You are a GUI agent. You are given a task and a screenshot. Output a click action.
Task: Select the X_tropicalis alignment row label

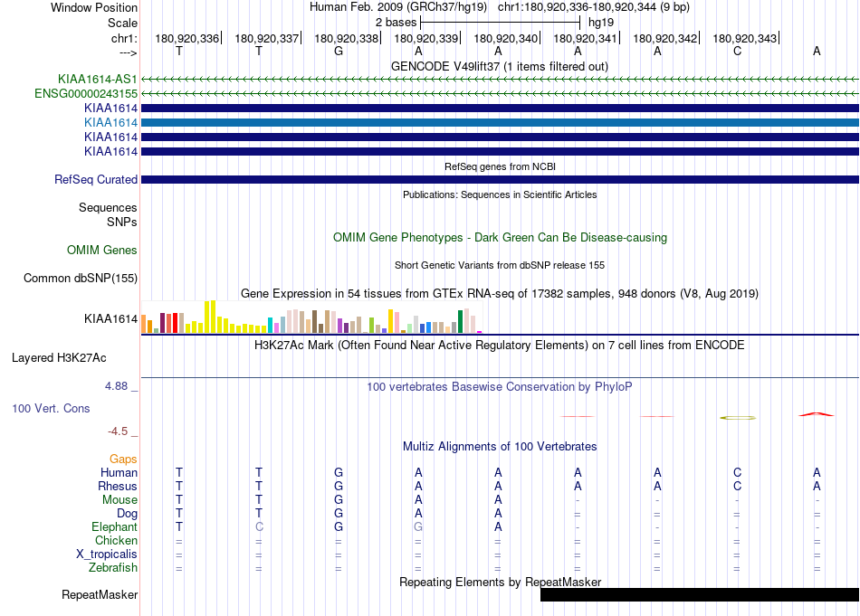(x=107, y=554)
